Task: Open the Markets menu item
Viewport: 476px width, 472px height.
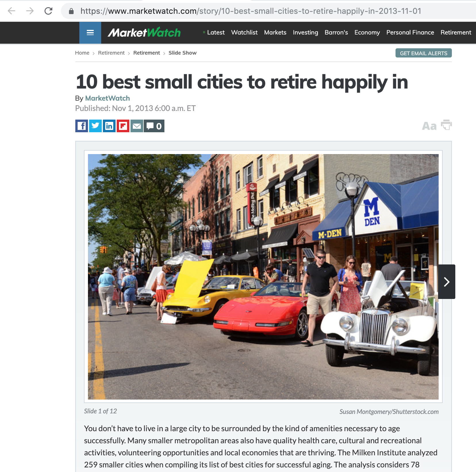Action: coord(275,32)
